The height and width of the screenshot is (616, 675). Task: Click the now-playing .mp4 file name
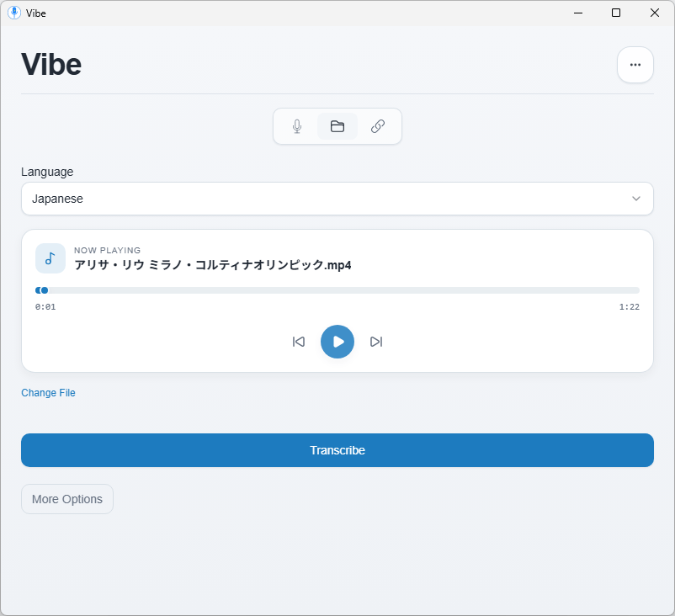click(212, 265)
